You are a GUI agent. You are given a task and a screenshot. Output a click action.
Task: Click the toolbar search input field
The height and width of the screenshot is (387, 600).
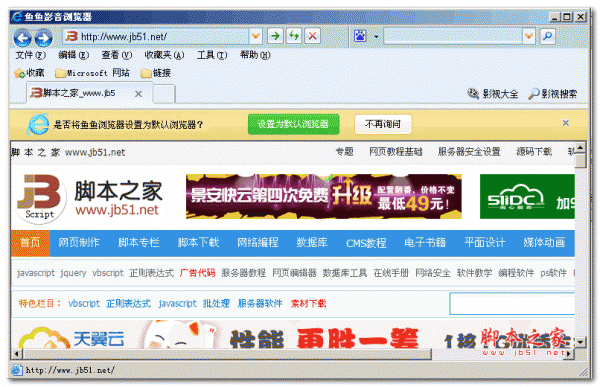point(453,36)
